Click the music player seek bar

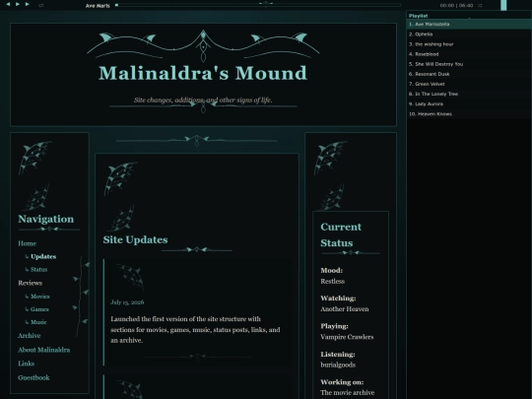pyautogui.click(x=258, y=5)
